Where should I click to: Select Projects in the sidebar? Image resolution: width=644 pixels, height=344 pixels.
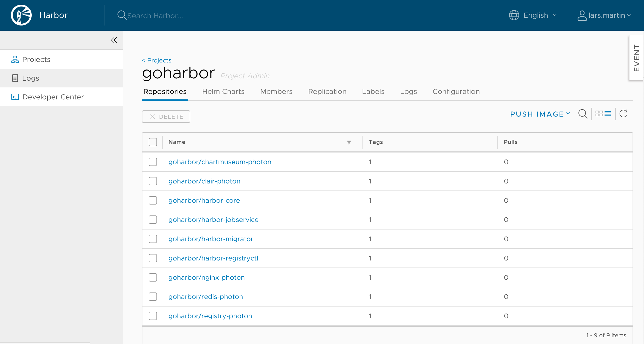click(62, 59)
